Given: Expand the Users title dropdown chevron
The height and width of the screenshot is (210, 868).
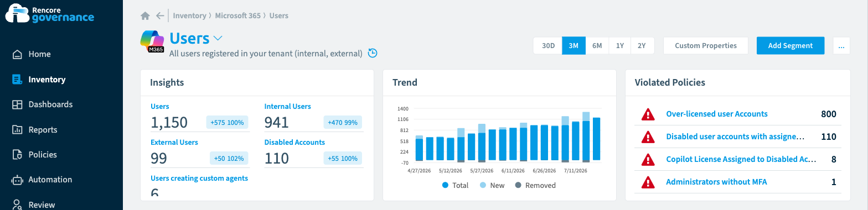Looking at the screenshot, I should [218, 38].
